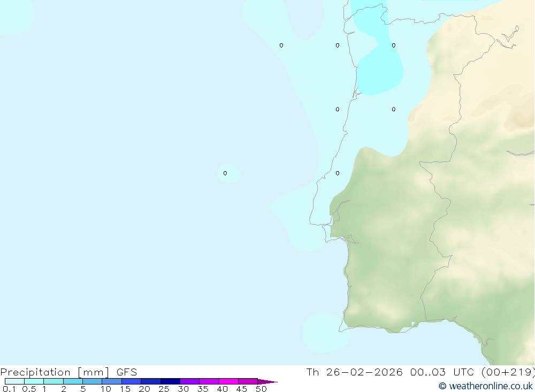Select the 30 mm purple legend swatch
The image size is (535, 392).
(x=190, y=381)
